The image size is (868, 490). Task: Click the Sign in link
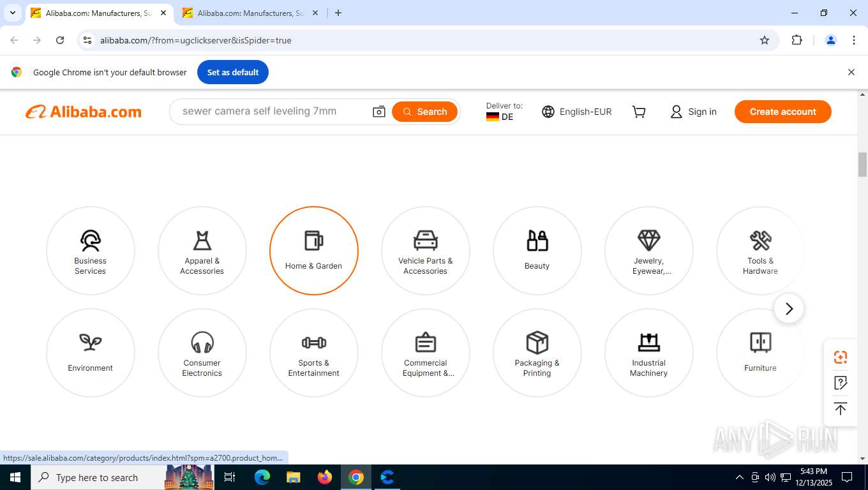[x=693, y=112]
